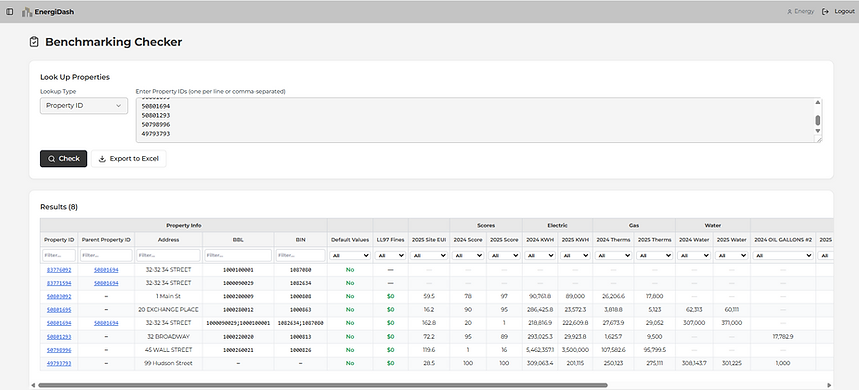859x390 pixels.
Task: Click the Results (8) heading
Action: pos(59,207)
